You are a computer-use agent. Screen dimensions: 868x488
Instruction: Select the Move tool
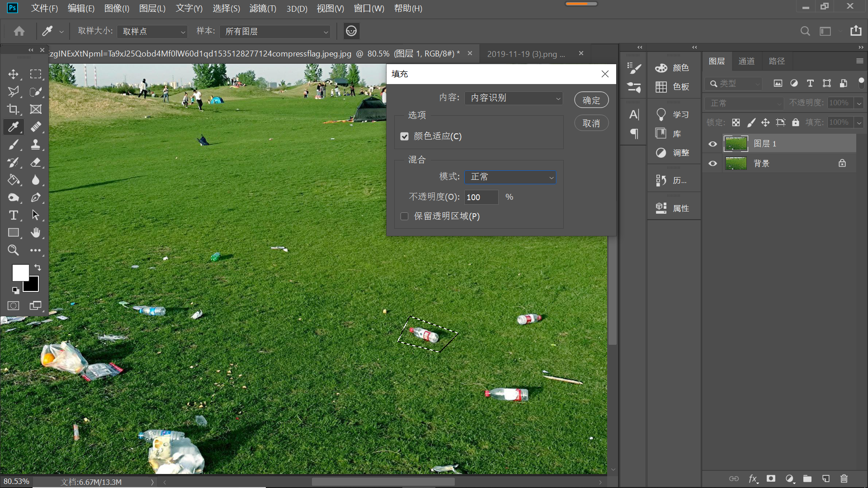point(14,74)
